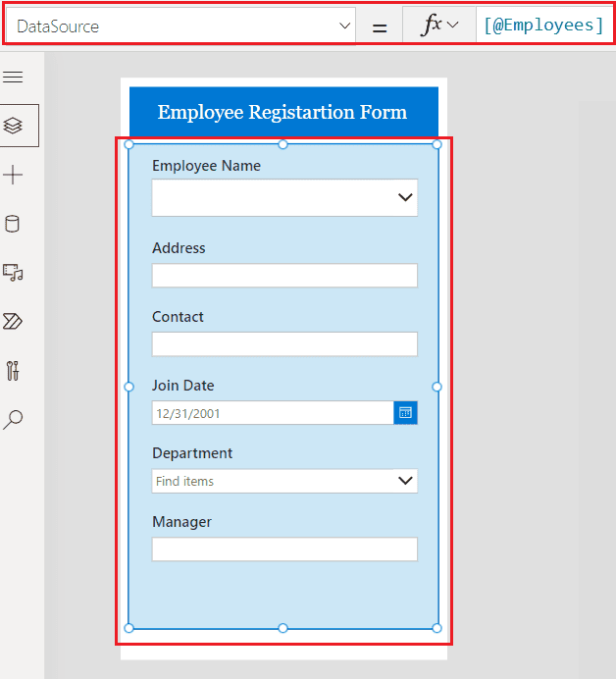The height and width of the screenshot is (679, 616).
Task: Click the form's top-left corner handle
Action: (128, 144)
